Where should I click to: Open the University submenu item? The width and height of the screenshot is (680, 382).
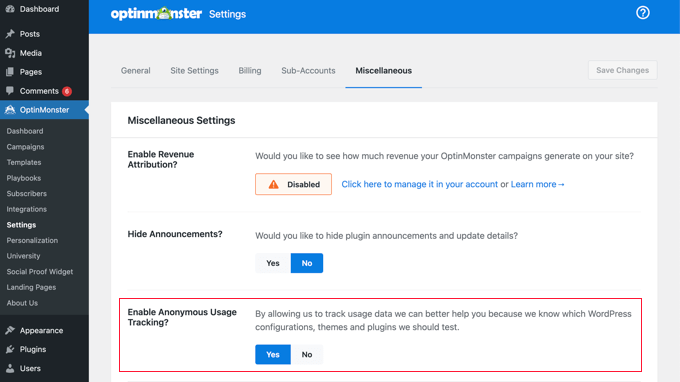(23, 256)
